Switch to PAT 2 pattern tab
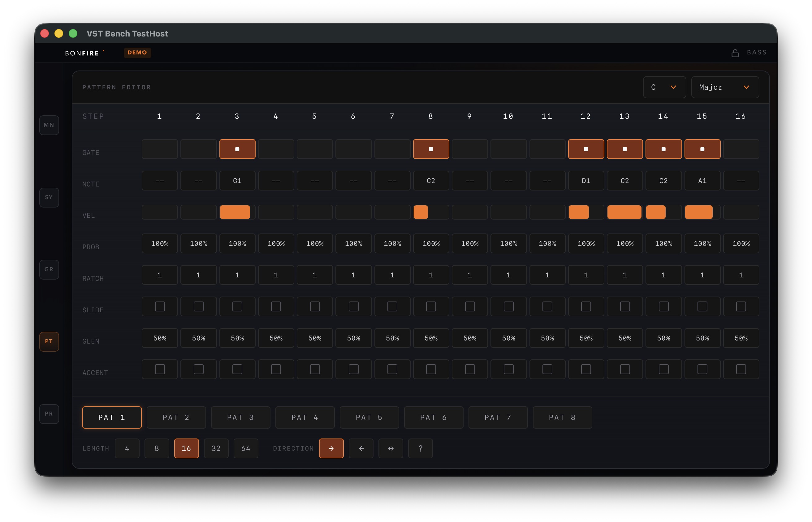Screen dimensions: 812x522 176,417
